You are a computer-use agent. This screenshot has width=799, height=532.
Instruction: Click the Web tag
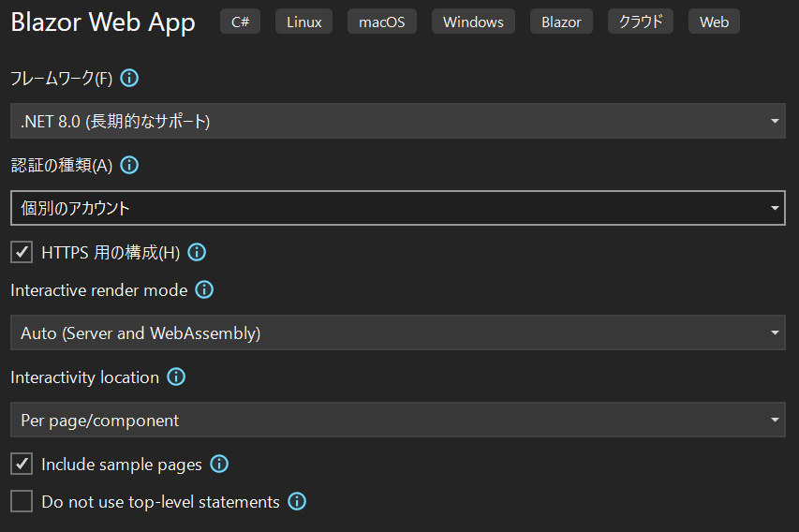pos(714,22)
